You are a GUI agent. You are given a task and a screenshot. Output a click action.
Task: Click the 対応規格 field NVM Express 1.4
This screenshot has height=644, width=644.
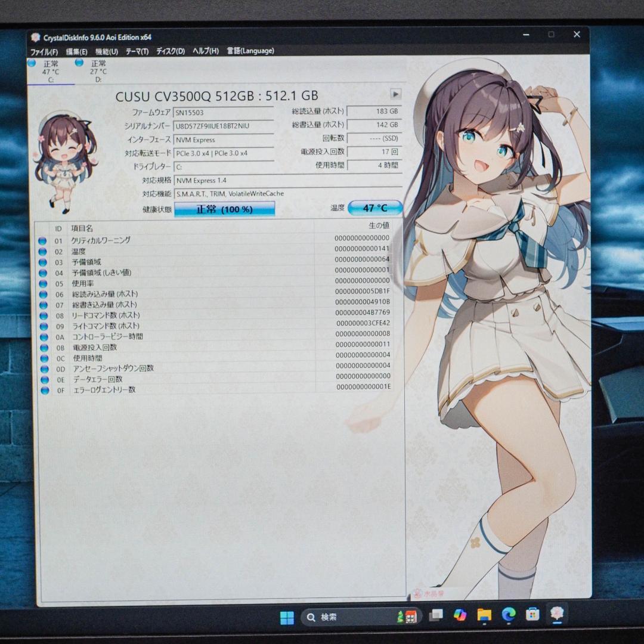click(288, 180)
